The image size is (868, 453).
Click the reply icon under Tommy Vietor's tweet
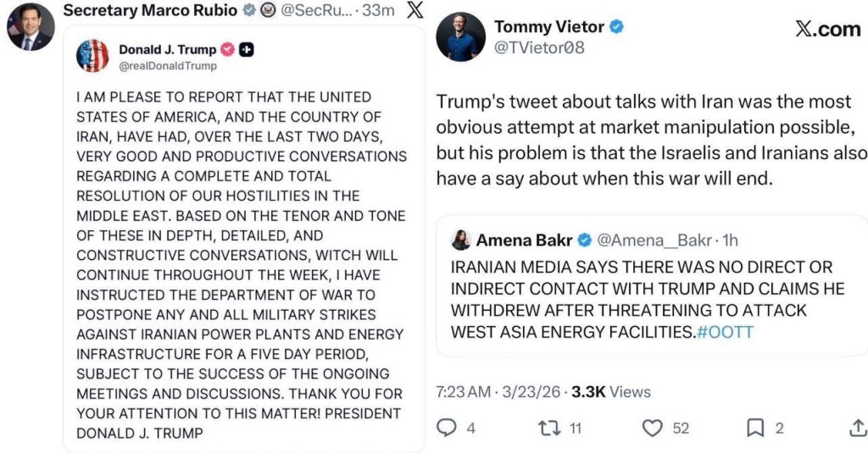447,428
